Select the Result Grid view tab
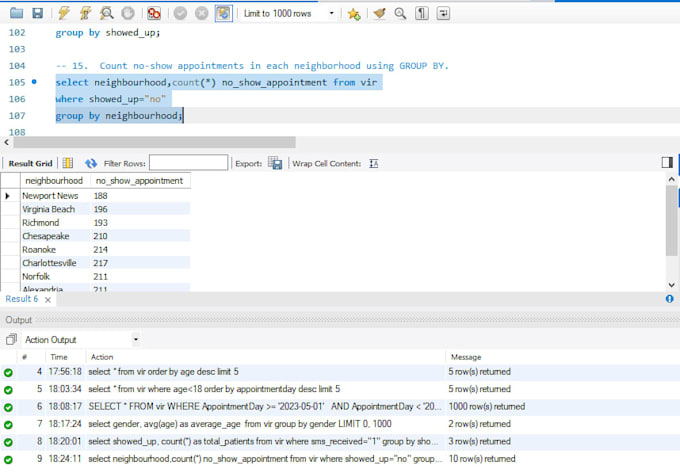Viewport: 680px width, 473px height. coord(30,163)
